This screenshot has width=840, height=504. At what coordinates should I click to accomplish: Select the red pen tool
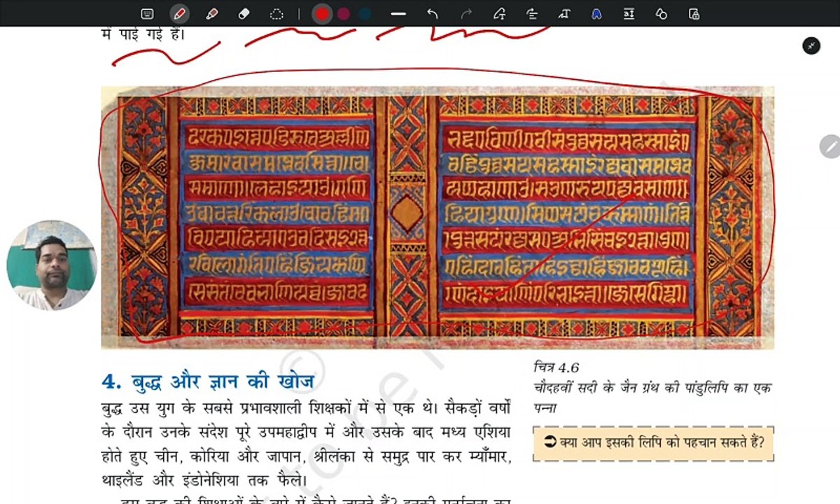pos(179,13)
